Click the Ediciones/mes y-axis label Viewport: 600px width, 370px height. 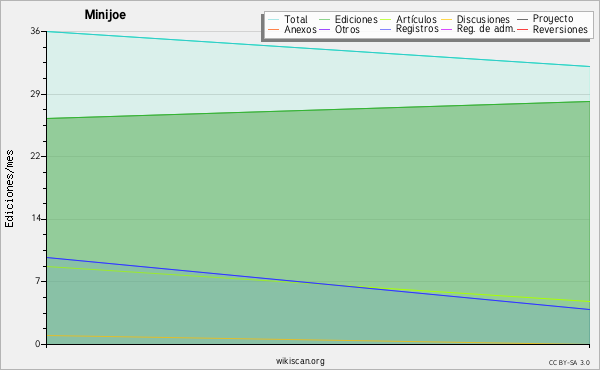pyautogui.click(x=9, y=189)
